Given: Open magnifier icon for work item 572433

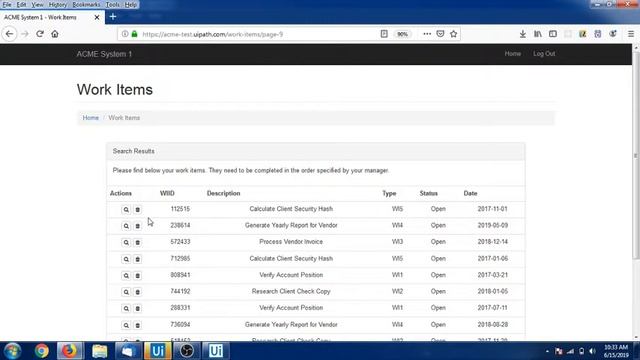Looking at the screenshot, I should point(126,242).
